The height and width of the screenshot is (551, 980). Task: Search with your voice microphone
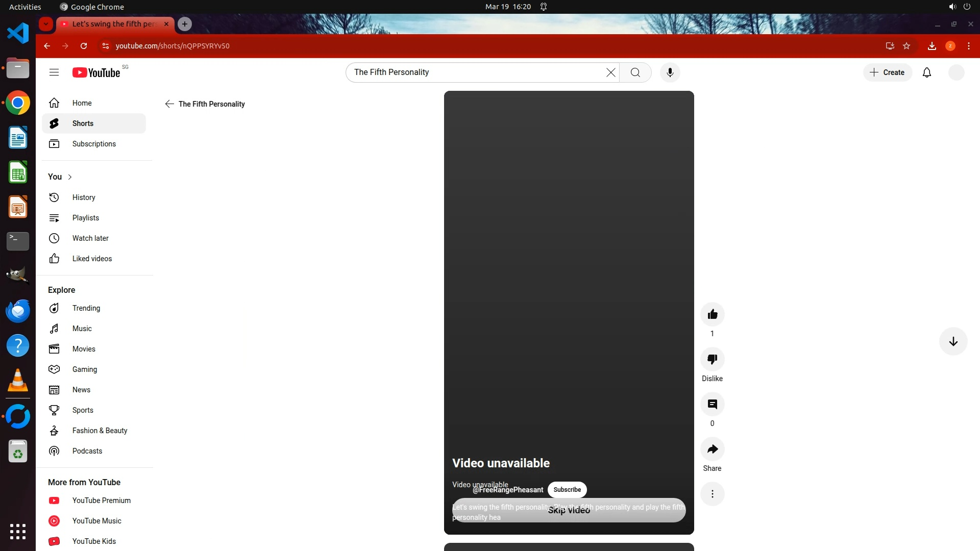pyautogui.click(x=670, y=72)
